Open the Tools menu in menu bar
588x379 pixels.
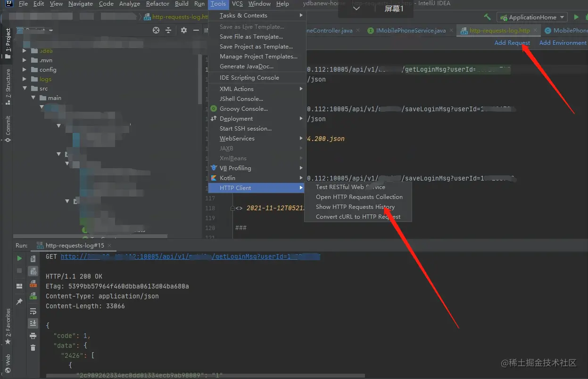pyautogui.click(x=218, y=4)
